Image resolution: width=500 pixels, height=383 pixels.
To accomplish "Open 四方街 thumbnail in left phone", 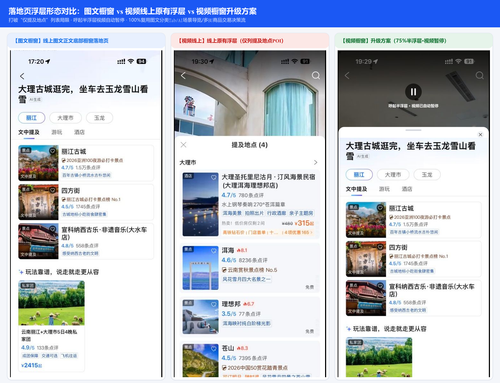I will 38,202.
